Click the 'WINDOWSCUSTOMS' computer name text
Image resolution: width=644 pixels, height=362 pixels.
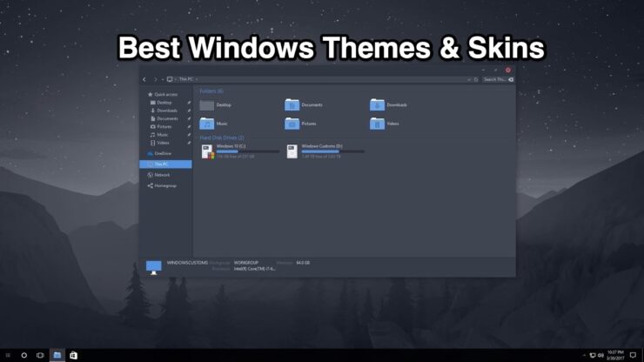(x=187, y=263)
